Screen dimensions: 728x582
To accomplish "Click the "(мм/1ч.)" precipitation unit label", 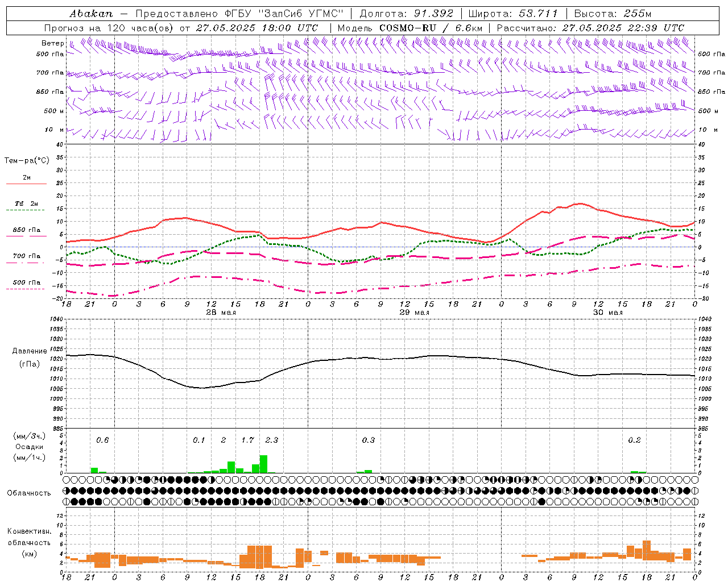I will point(30,458).
